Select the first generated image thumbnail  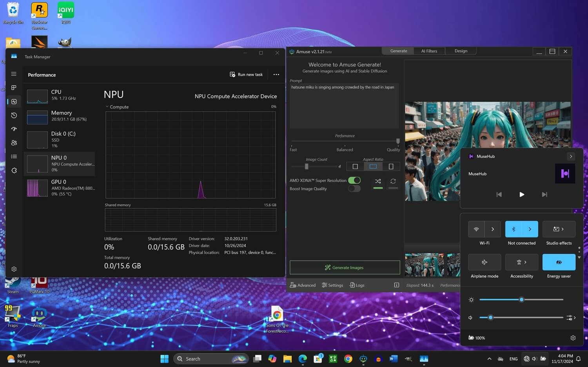click(425, 265)
